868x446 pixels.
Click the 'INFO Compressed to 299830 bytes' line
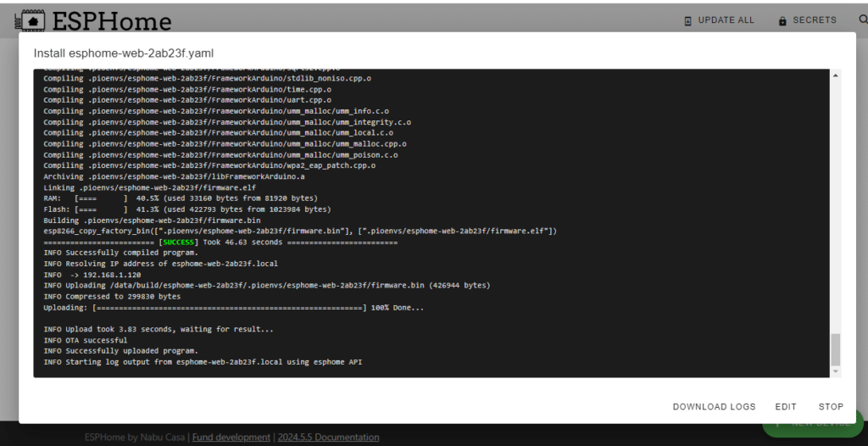(x=112, y=297)
